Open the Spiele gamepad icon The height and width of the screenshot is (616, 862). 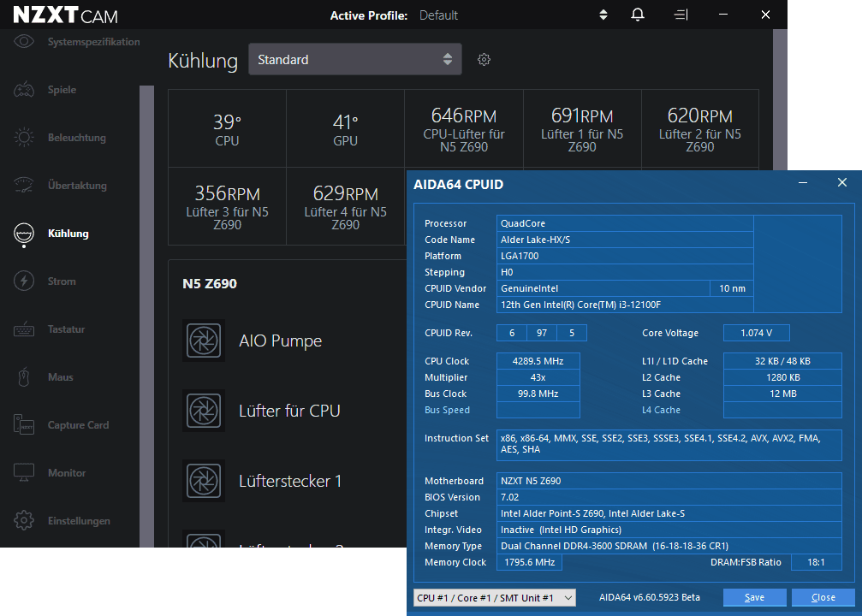pos(24,90)
